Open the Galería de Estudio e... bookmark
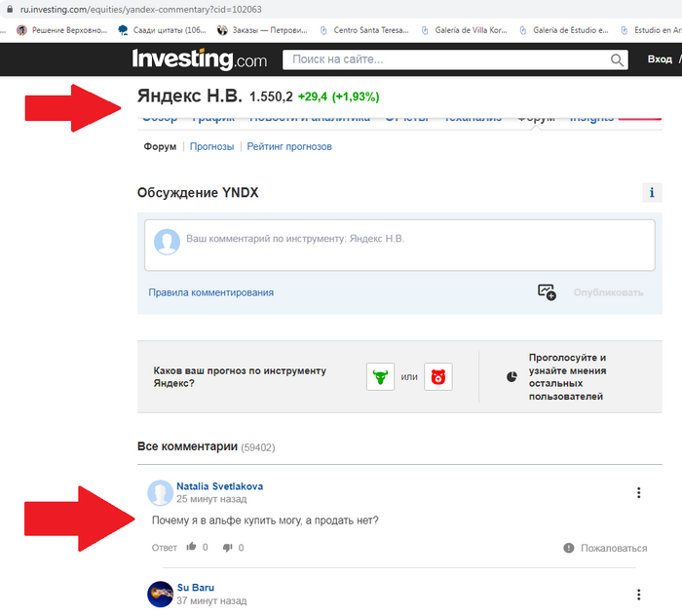The image size is (682, 616). pyautogui.click(x=564, y=30)
